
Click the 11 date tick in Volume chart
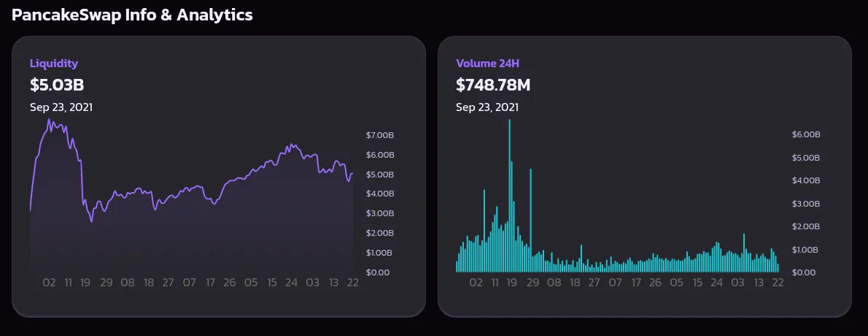tap(495, 282)
